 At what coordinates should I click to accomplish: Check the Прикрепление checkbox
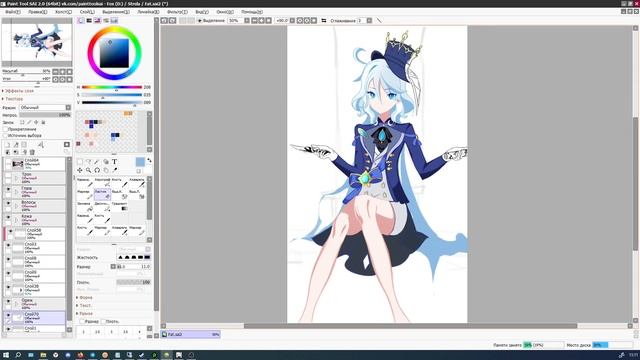coord(5,129)
